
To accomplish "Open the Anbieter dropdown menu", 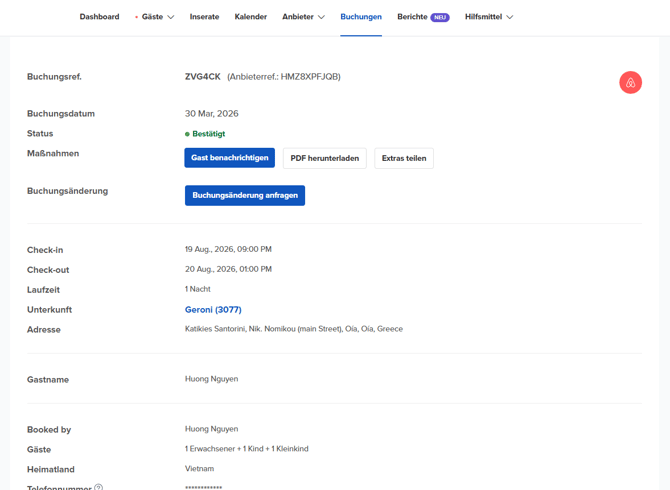I will 303,17.
